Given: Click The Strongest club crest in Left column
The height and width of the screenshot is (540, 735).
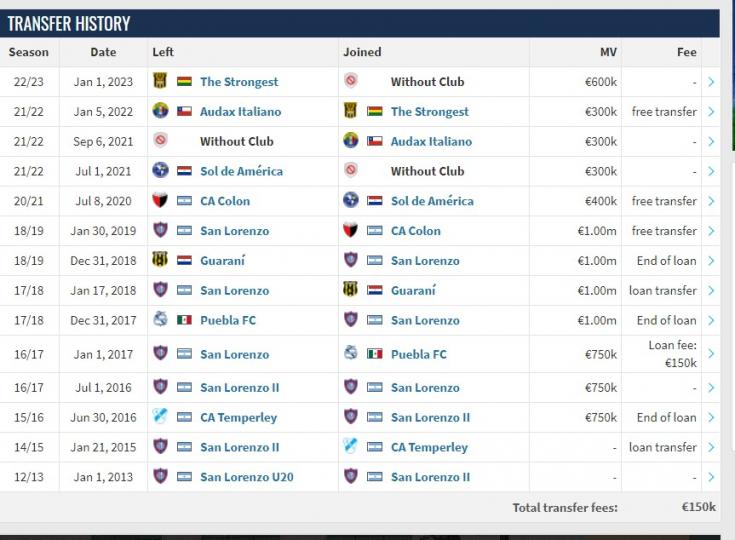Looking at the screenshot, I should click(x=160, y=82).
